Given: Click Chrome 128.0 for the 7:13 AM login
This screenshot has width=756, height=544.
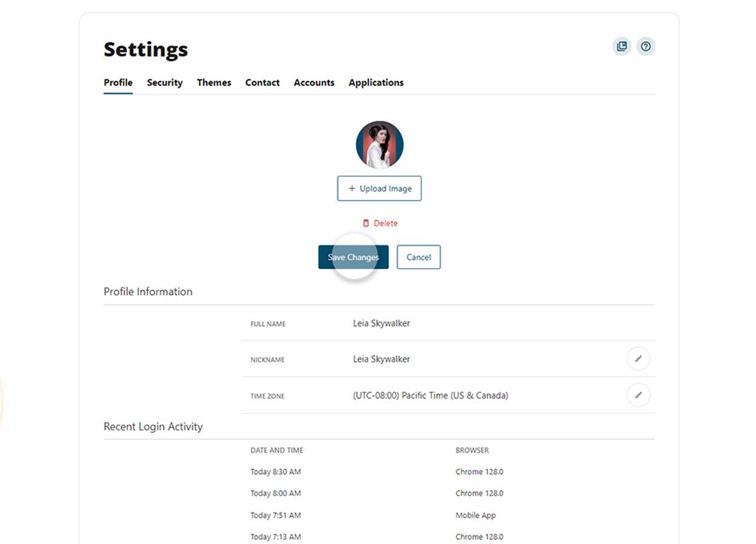Looking at the screenshot, I should 479,537.
